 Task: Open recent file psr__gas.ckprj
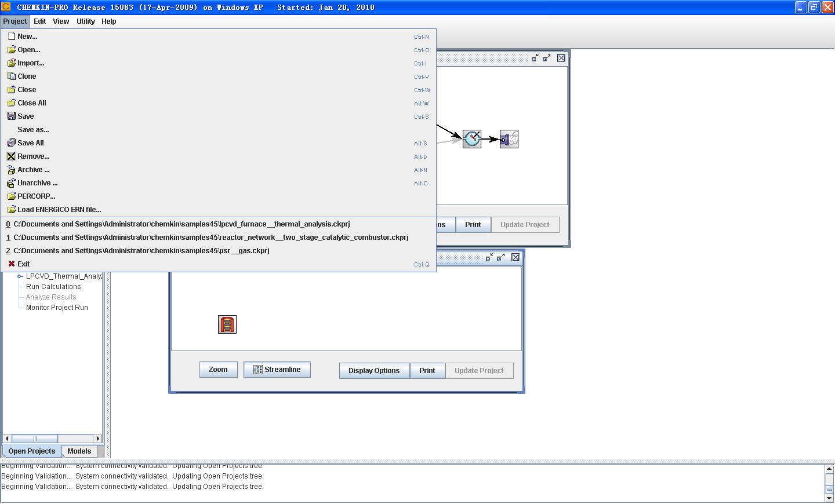[218, 251]
